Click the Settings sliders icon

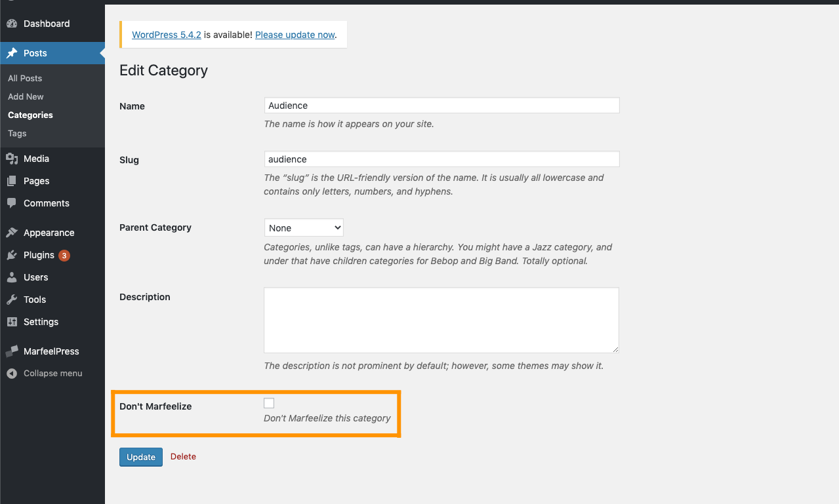(x=12, y=322)
